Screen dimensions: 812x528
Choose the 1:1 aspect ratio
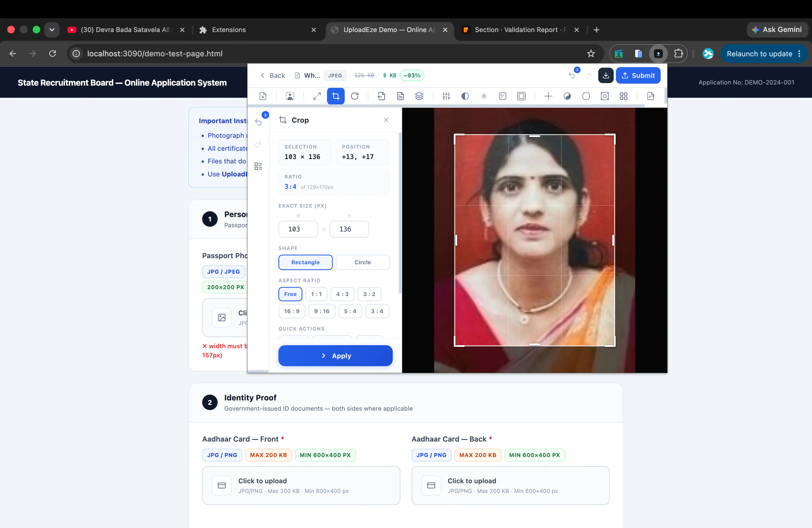click(x=316, y=294)
